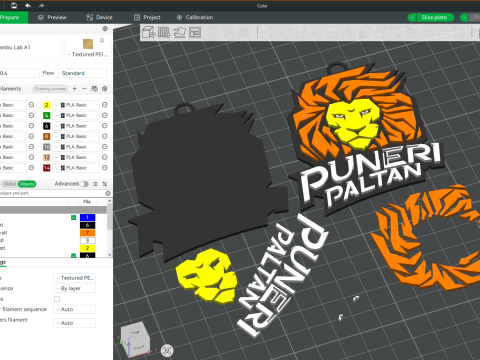480x360 pixels.
Task: Click the arrange objects toolbar icon
Action: point(195,32)
